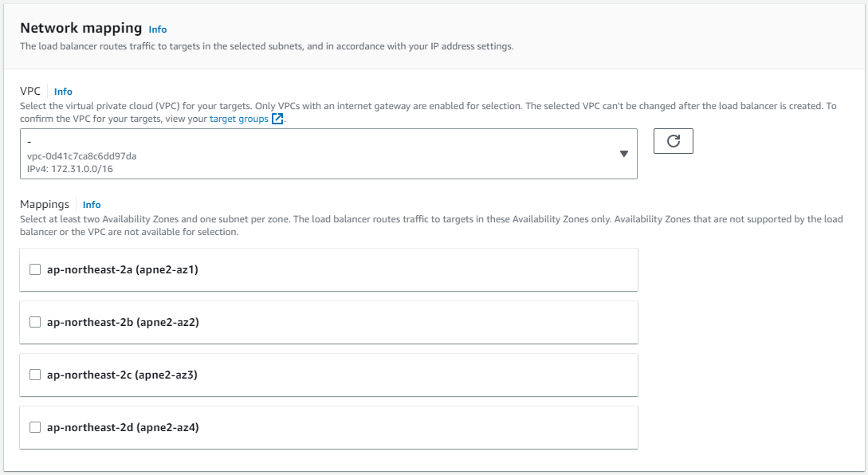868x475 pixels.
Task: Select the ap-northeast-2d checkbox
Action: coord(35,427)
